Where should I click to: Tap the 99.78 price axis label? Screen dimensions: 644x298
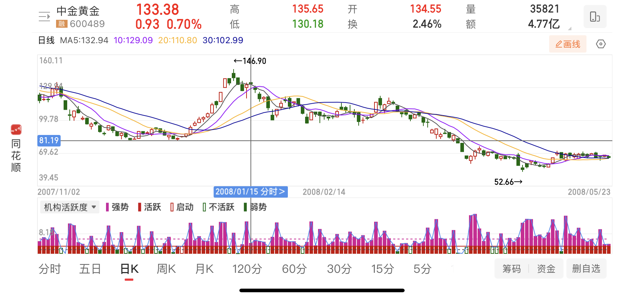[x=49, y=119]
